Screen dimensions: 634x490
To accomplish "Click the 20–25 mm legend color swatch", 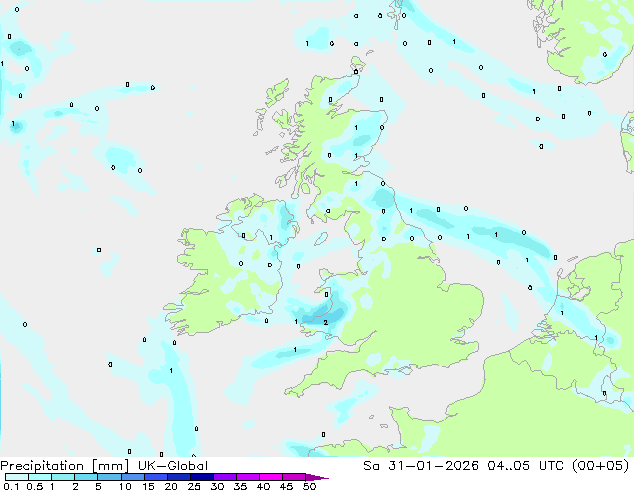I will pyautogui.click(x=178, y=477).
